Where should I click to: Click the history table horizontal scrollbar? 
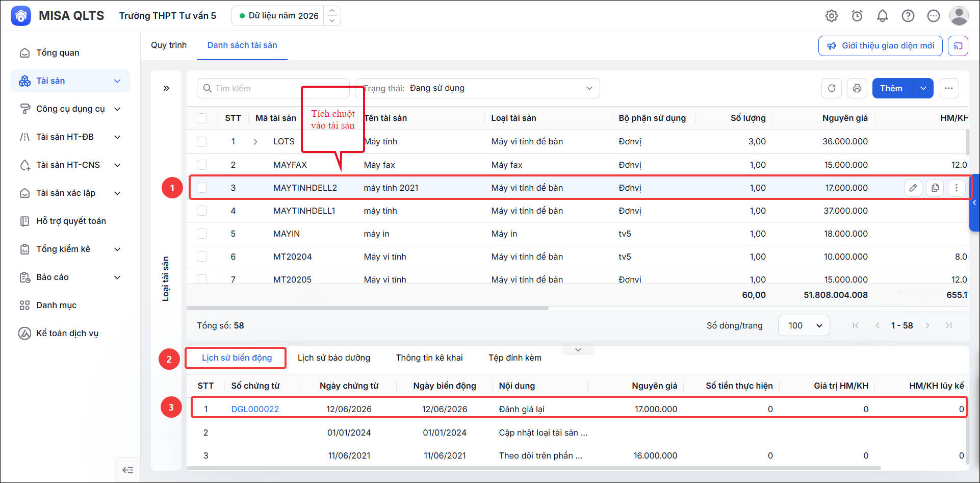534,468
